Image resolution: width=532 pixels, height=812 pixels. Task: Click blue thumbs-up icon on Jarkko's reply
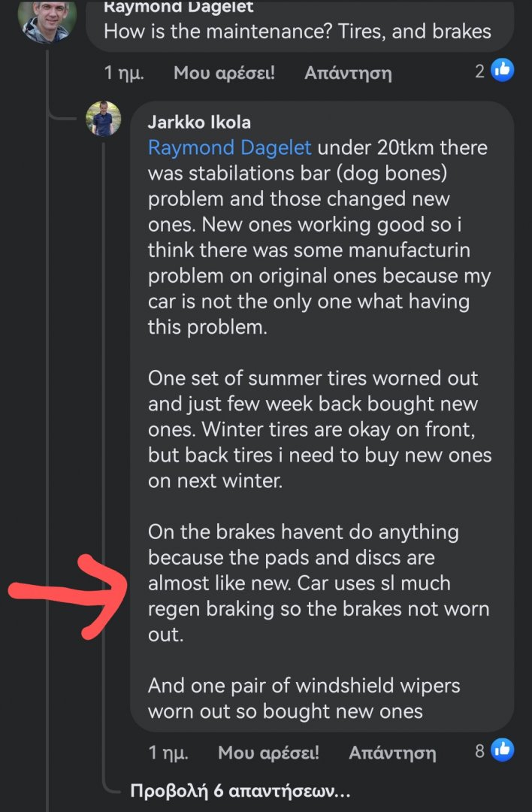click(x=502, y=750)
